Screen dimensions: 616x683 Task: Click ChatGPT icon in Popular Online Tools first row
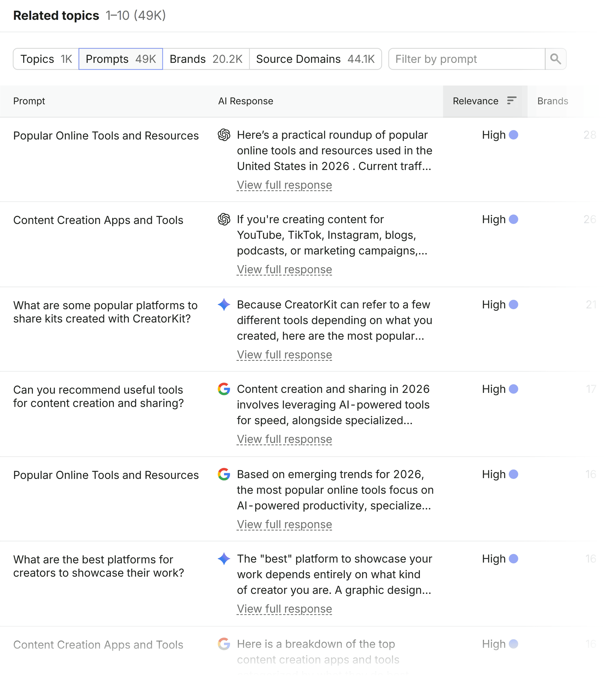[224, 135]
